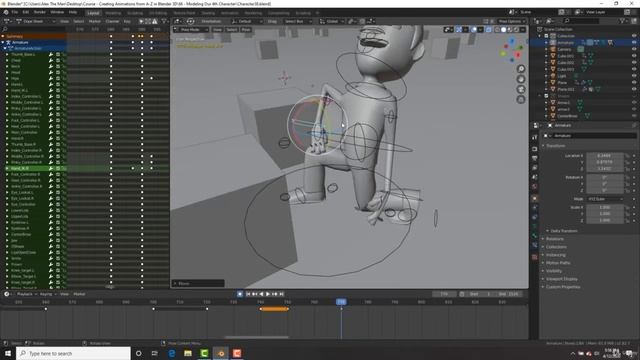The height and width of the screenshot is (360, 640).
Task: Click the pan view hand icon
Action: (521, 79)
